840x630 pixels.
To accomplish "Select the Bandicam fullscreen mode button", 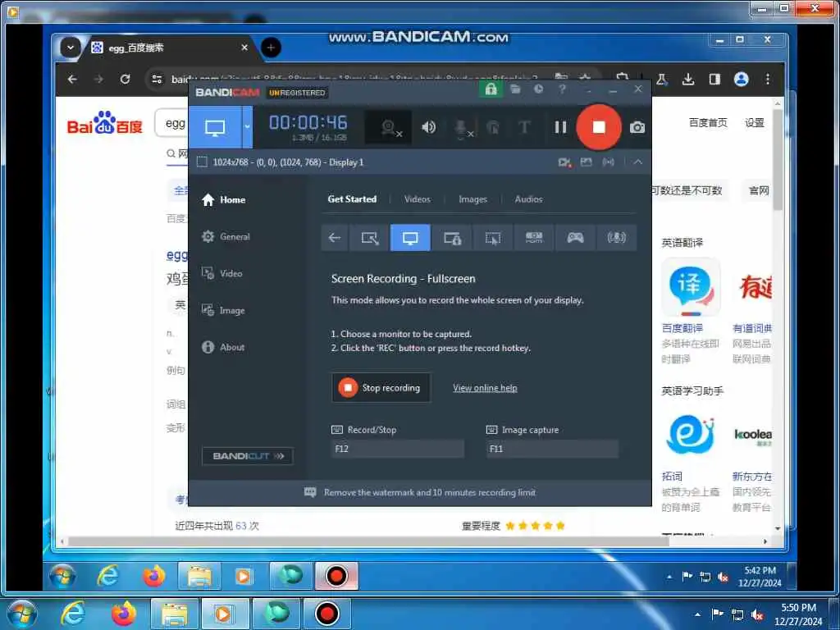I will (x=215, y=127).
